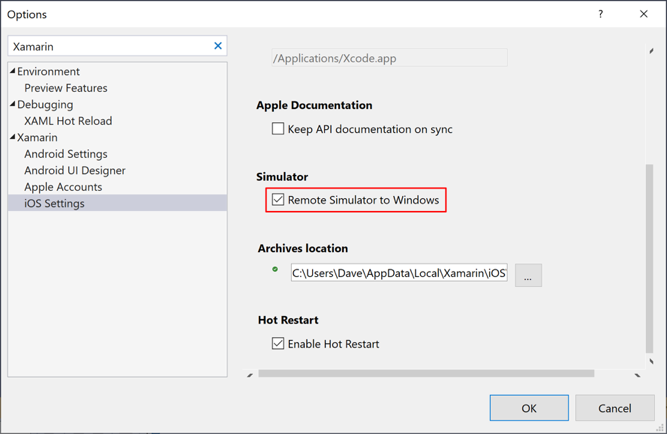
Task: Click the Archives location heading
Action: pos(303,248)
